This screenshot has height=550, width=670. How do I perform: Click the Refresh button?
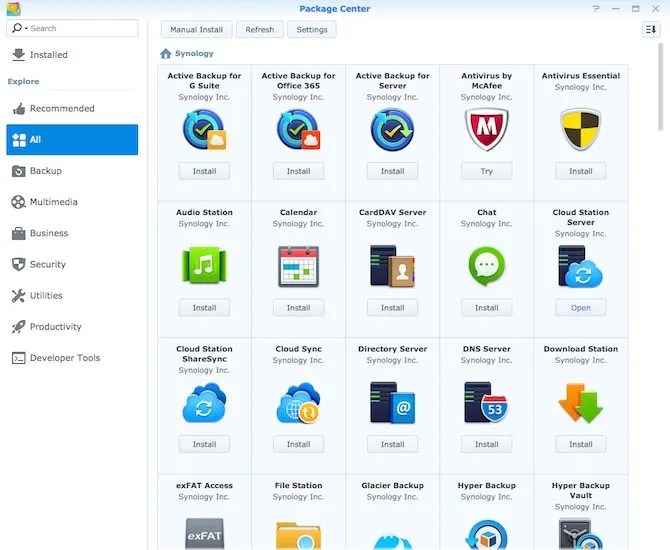[x=260, y=29]
